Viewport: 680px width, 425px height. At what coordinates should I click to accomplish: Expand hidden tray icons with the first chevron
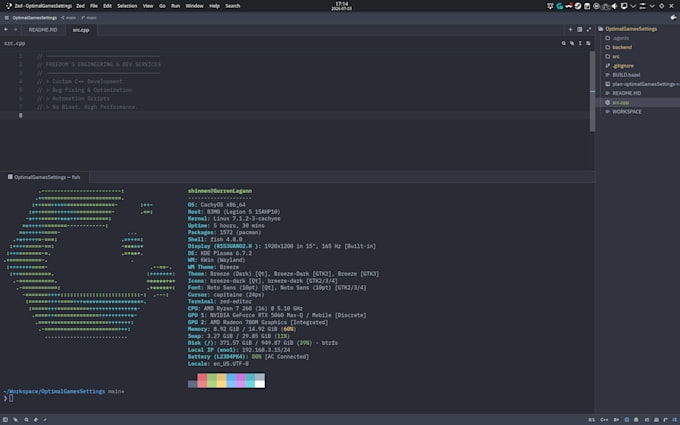click(x=633, y=6)
